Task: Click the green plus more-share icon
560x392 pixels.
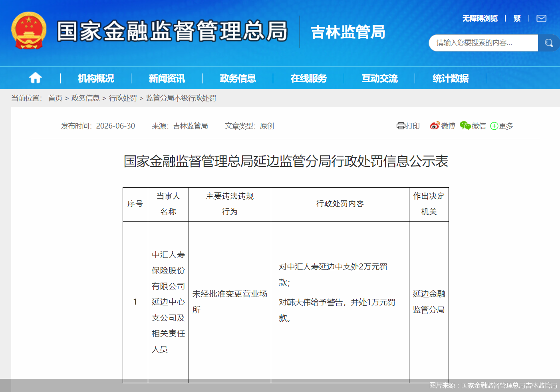Action: pyautogui.click(x=494, y=126)
